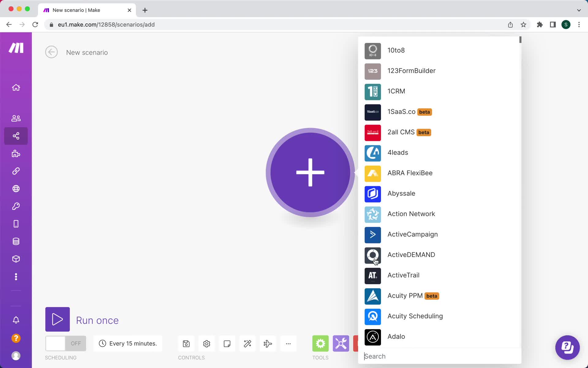Image resolution: width=588 pixels, height=368 pixels.
Task: Select 10to8 from the app list
Action: coord(439,51)
